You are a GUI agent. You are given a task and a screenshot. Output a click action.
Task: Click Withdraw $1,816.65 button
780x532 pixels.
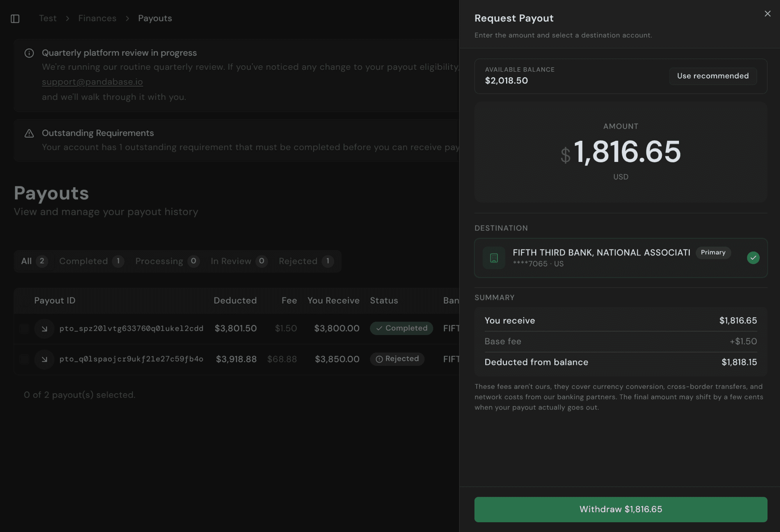[x=620, y=509]
